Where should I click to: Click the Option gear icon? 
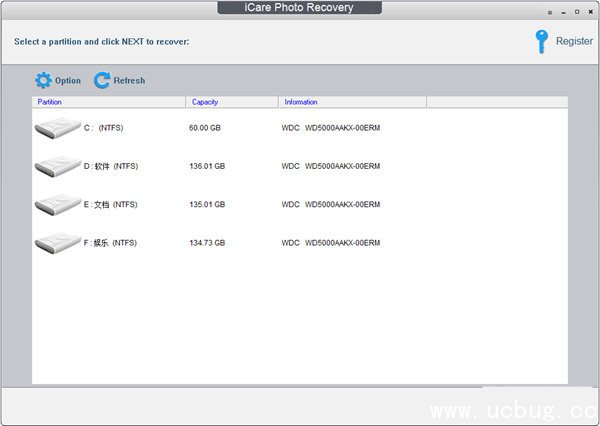tap(42, 80)
